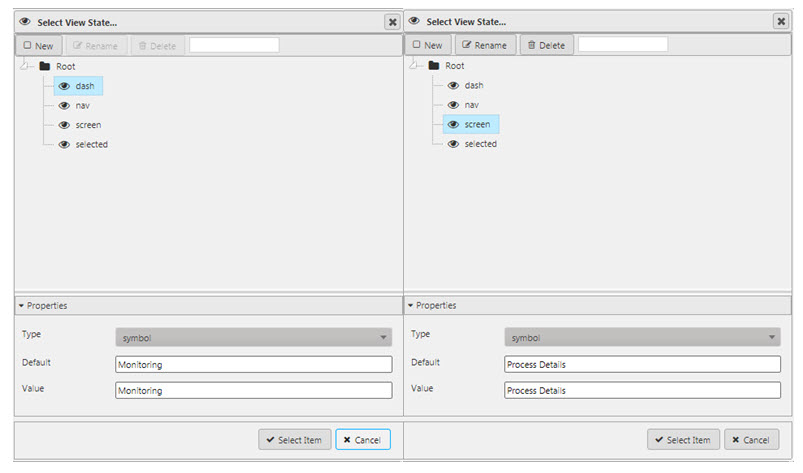Click the eye icon beside nav in right dialog
This screenshot has height=473, width=803.
click(453, 105)
